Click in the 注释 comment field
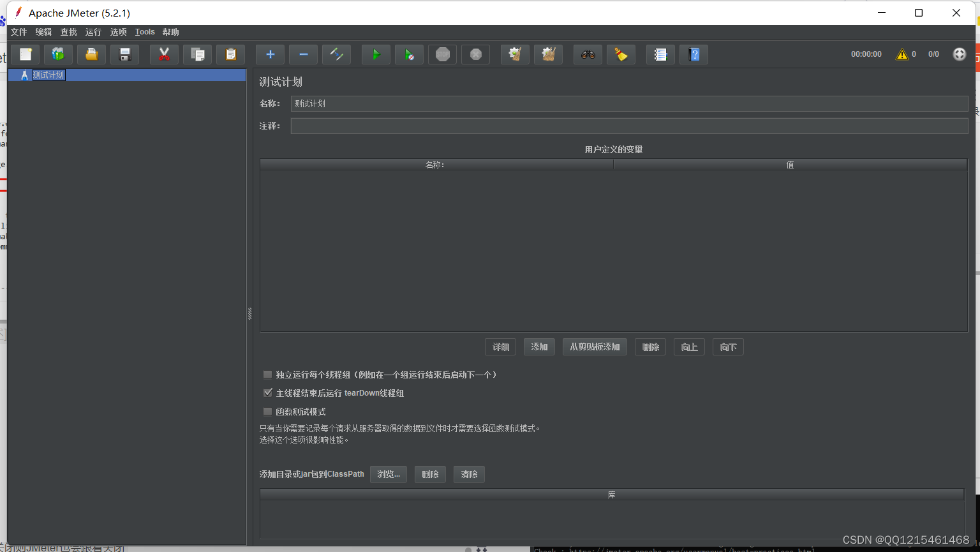Image resolution: width=980 pixels, height=552 pixels. point(629,126)
